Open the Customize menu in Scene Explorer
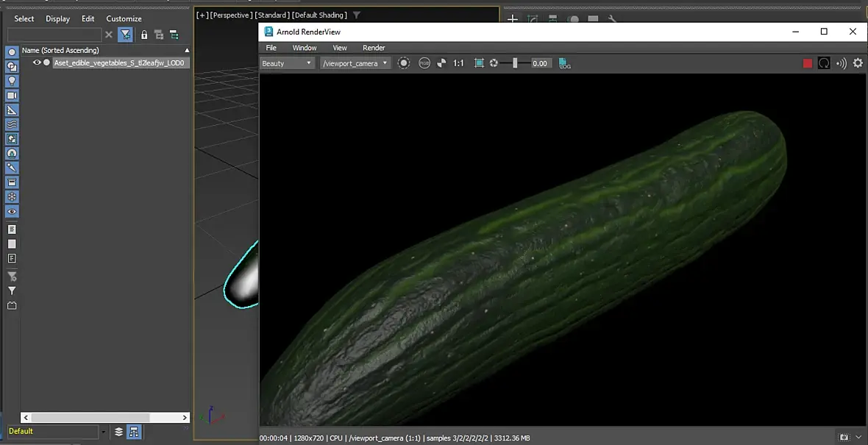868x445 pixels. 124,18
